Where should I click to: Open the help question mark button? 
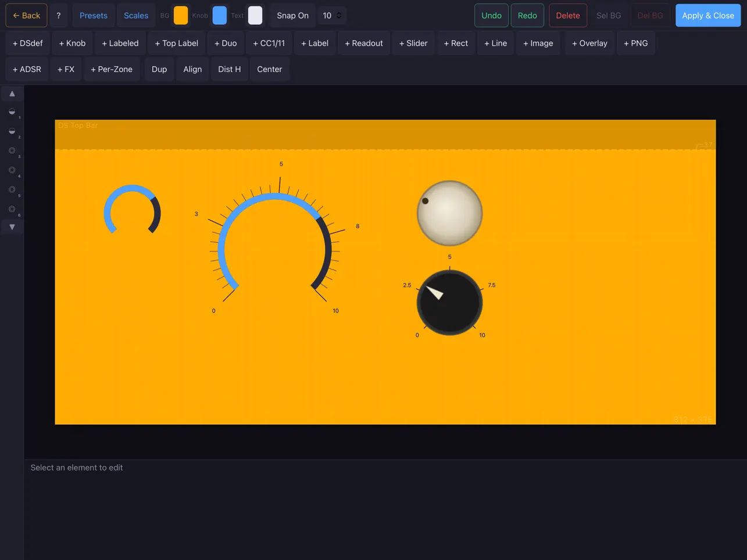(x=58, y=16)
